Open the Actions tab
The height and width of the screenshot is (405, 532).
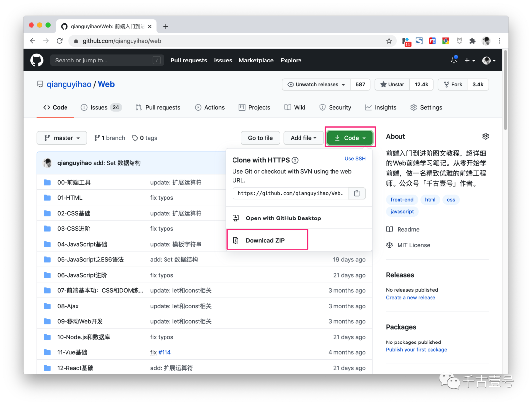click(x=210, y=107)
